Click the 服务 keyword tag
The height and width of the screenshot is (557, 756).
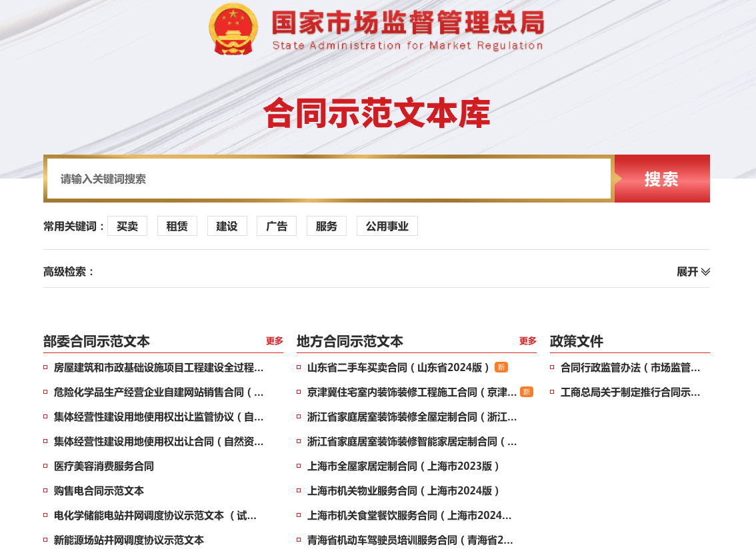[327, 226]
